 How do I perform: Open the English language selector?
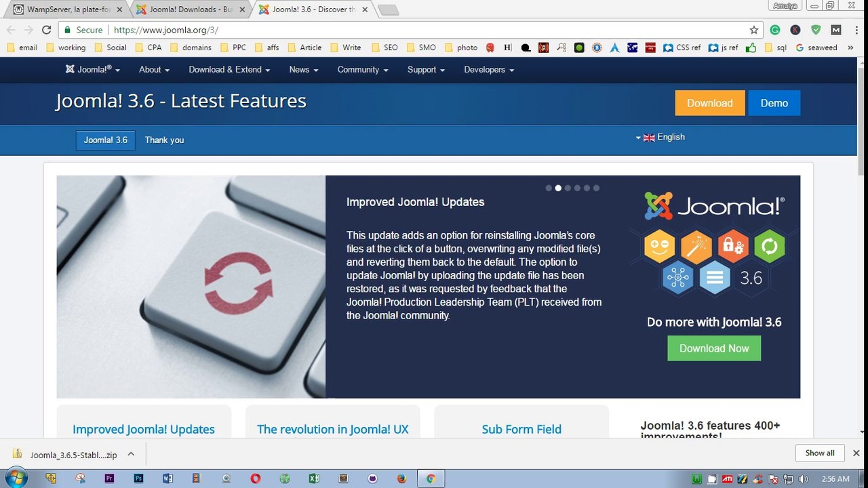click(660, 137)
